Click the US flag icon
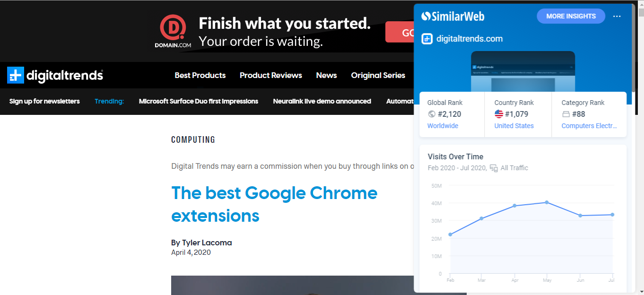The height and width of the screenshot is (295, 644). 499,114
